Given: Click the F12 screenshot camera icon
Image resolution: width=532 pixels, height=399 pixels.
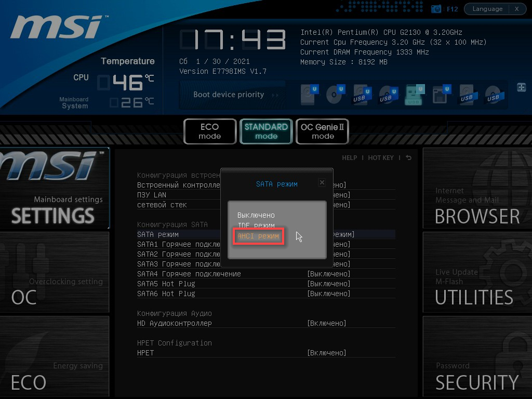Looking at the screenshot, I should [x=436, y=9].
